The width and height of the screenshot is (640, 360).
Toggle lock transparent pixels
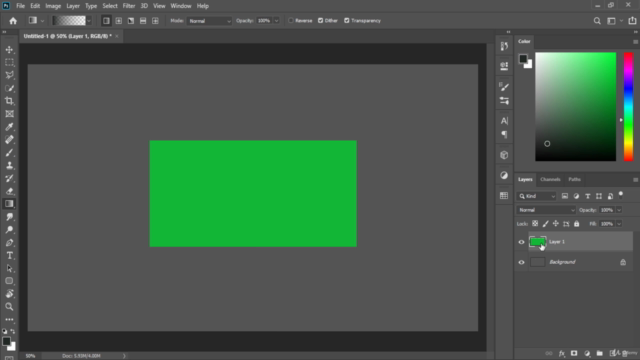535,224
